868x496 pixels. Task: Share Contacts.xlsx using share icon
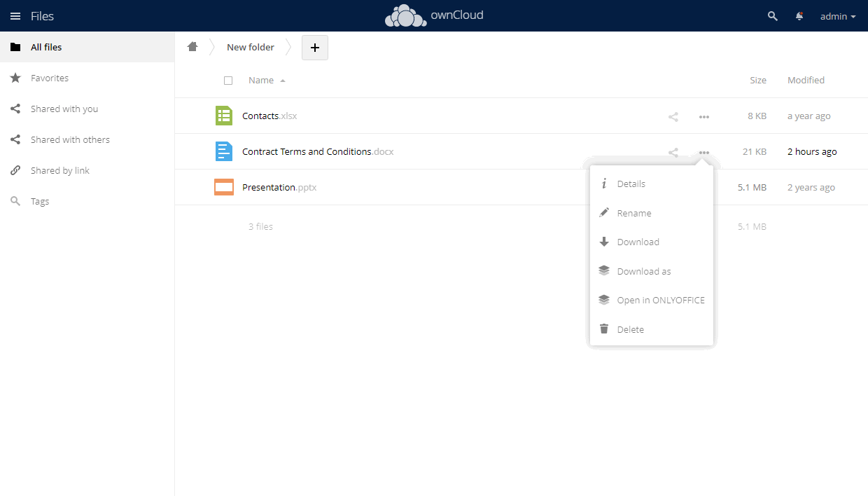click(x=673, y=117)
